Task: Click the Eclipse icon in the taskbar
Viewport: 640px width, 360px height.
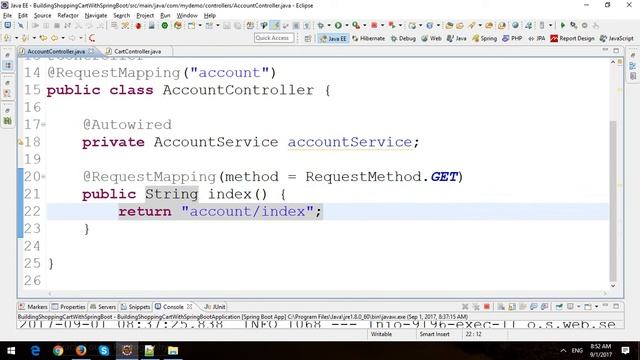Action: pos(127,351)
